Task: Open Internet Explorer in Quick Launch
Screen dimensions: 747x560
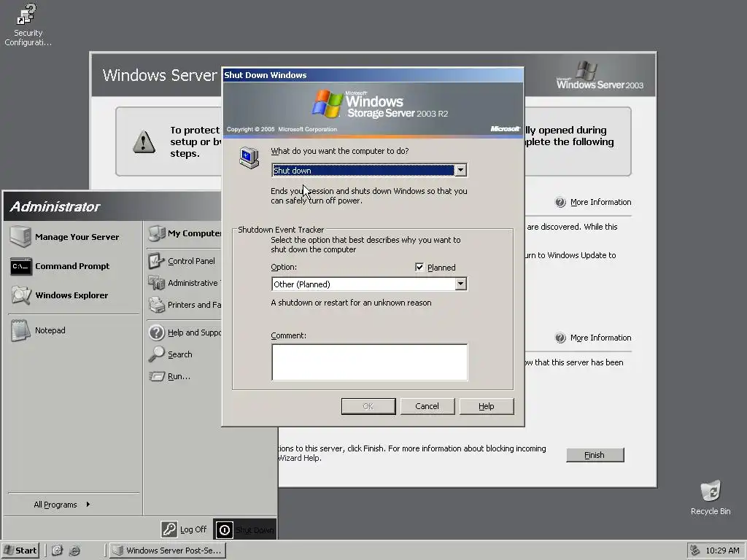Action: (74, 551)
